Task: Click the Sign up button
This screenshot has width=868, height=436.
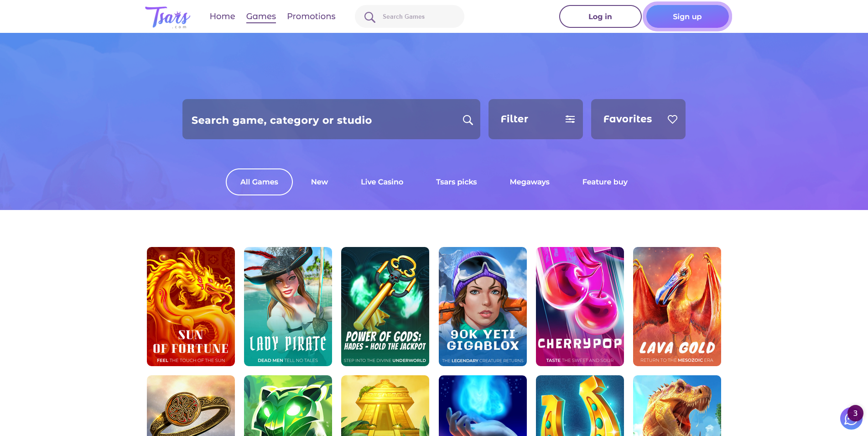Action: pyautogui.click(x=687, y=16)
